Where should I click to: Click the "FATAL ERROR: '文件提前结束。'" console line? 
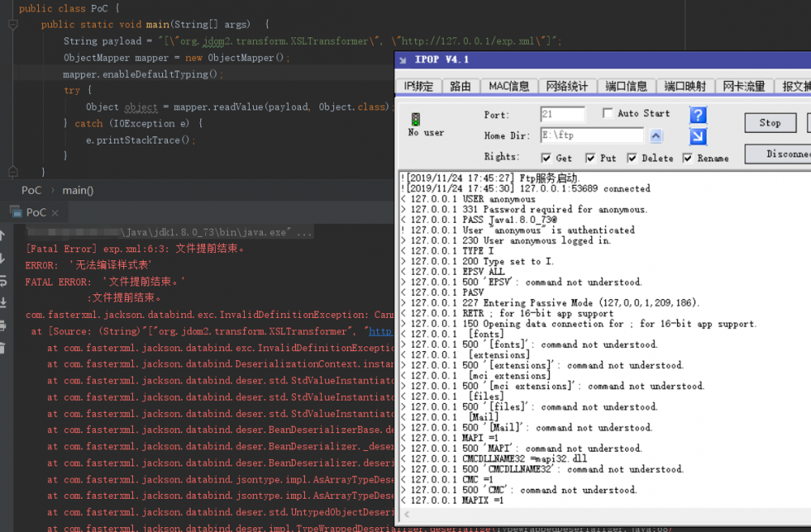pyautogui.click(x=105, y=281)
